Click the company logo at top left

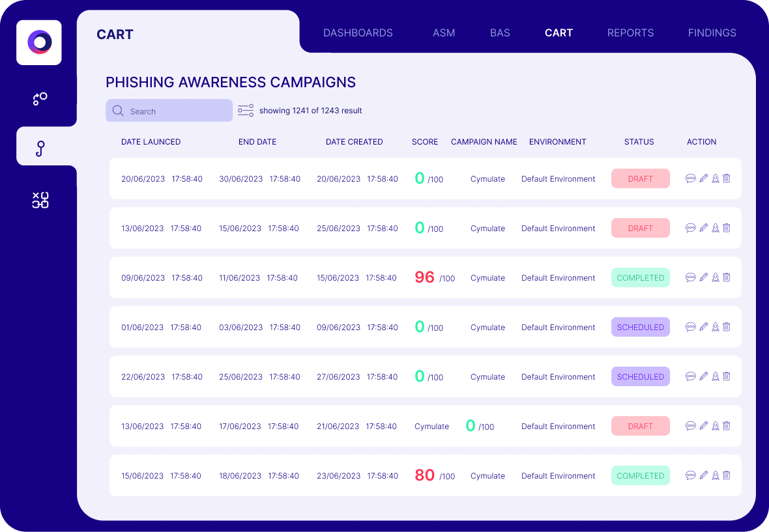pos(38,42)
